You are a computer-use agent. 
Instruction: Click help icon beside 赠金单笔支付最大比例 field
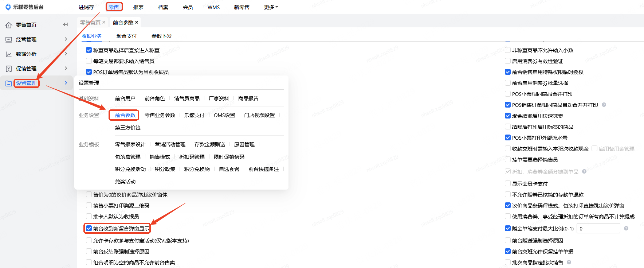point(626,228)
